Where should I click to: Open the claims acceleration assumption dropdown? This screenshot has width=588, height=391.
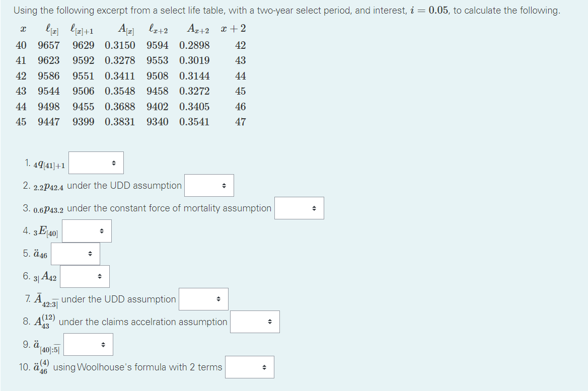255,322
